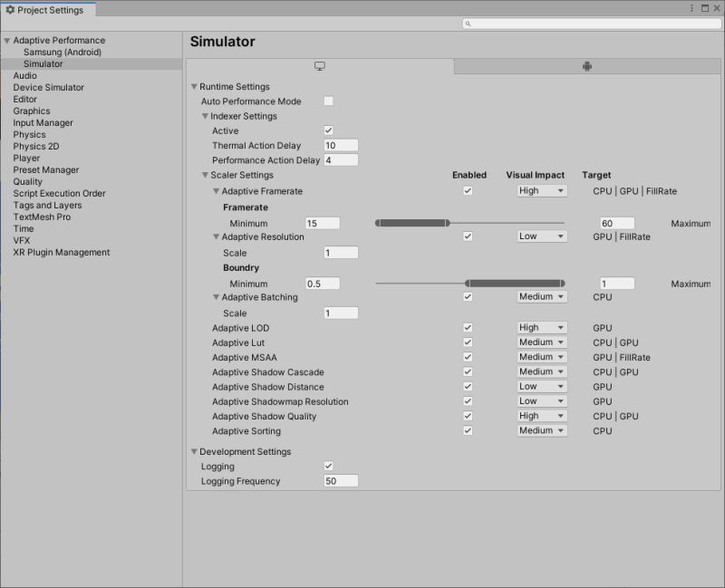
Task: Click the Thermal Action Delay input field
Action: click(340, 145)
